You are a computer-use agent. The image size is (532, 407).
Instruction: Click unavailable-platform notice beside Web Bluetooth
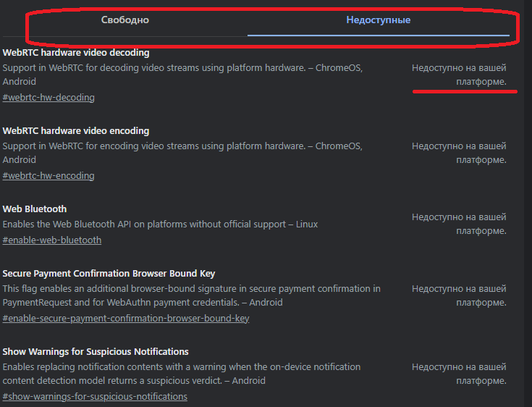point(459,224)
